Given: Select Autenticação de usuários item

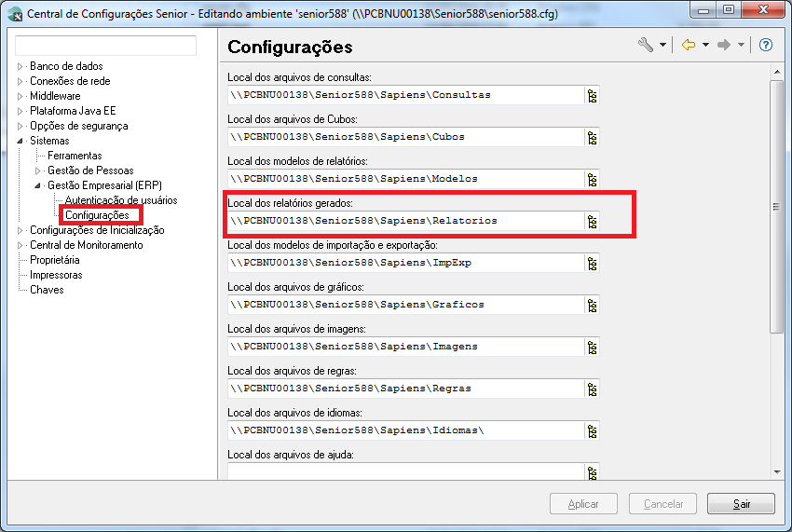Looking at the screenshot, I should coord(121,200).
